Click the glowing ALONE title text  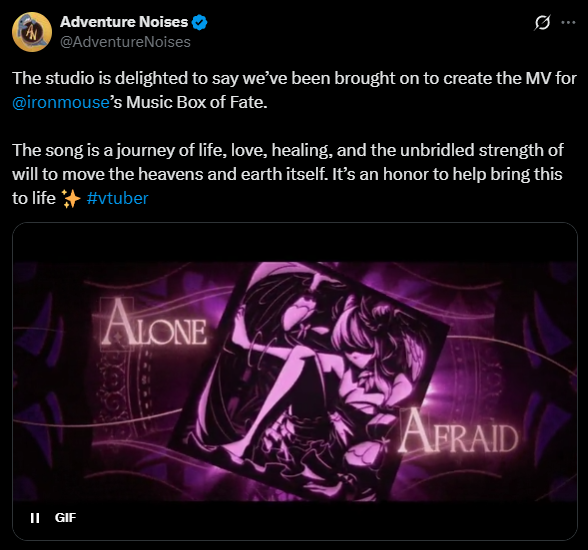(154, 324)
